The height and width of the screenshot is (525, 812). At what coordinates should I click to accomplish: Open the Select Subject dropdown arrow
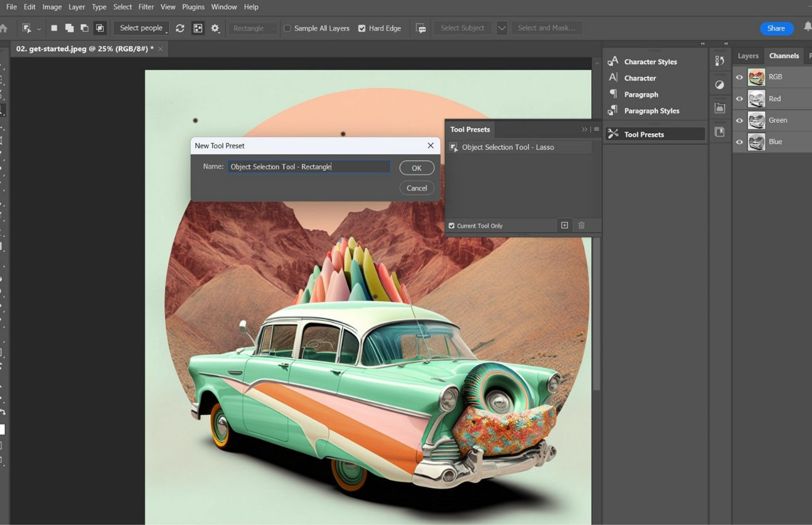501,28
